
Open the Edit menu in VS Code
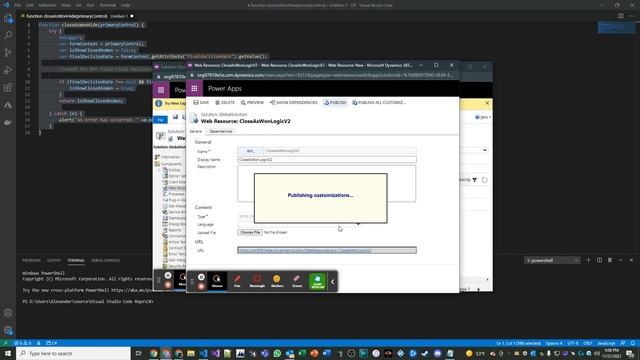point(30,5)
